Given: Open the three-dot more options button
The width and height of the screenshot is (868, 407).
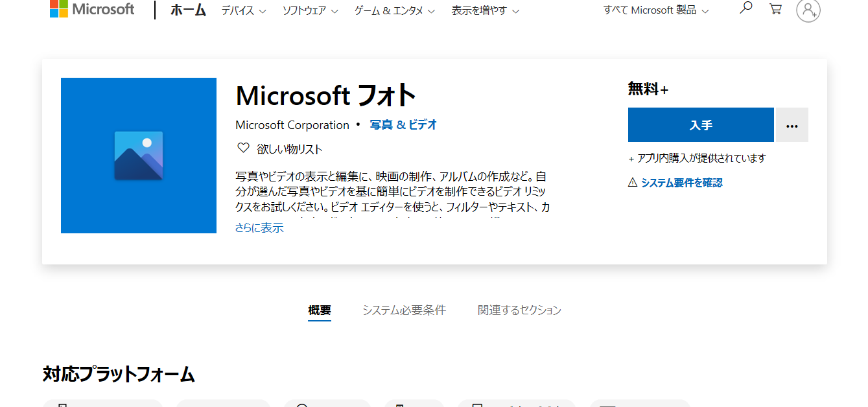Looking at the screenshot, I should tap(792, 125).
